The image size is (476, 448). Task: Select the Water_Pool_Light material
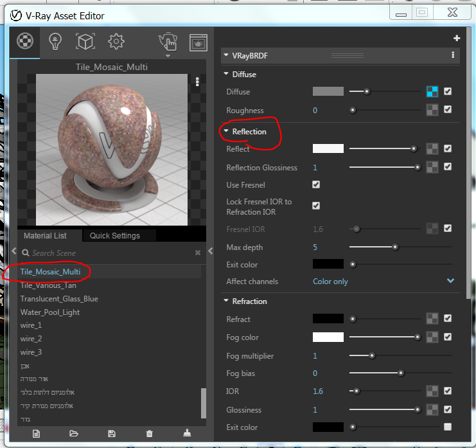click(x=50, y=312)
